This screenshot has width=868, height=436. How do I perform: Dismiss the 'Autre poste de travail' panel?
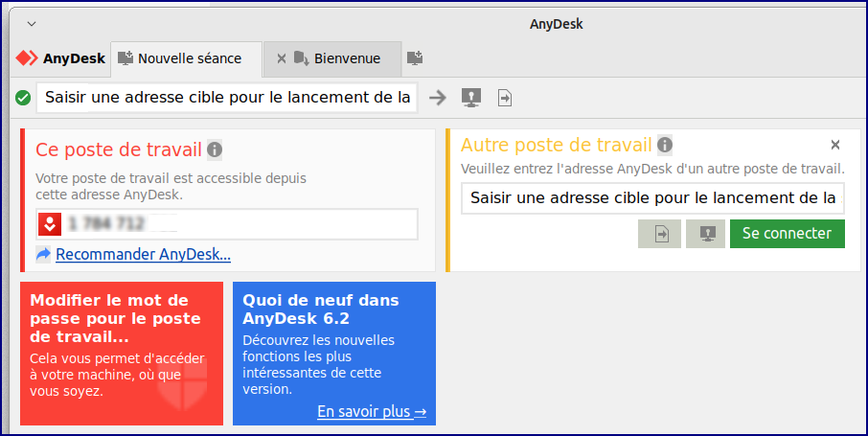click(x=835, y=145)
